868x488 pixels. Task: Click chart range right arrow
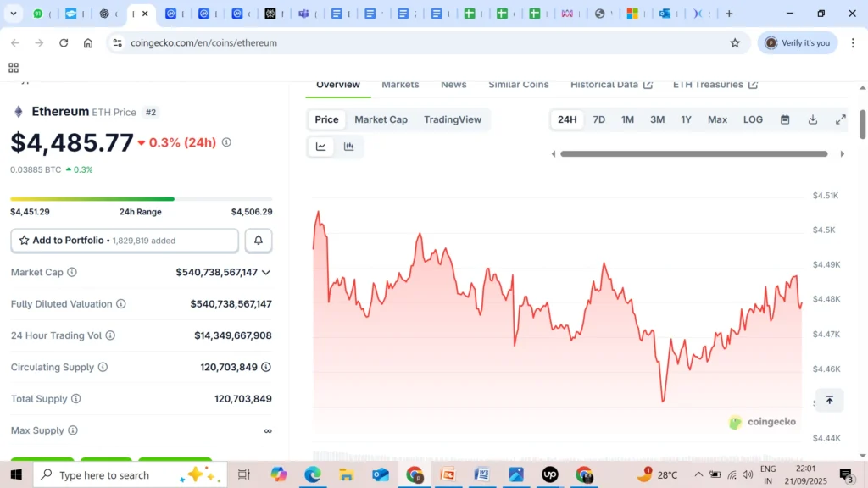click(x=842, y=154)
